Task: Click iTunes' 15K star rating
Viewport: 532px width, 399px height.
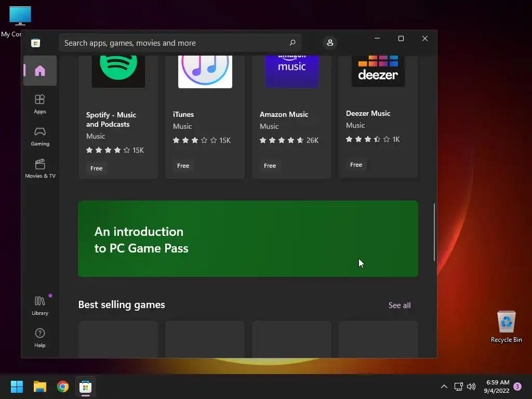Action: pos(202,140)
